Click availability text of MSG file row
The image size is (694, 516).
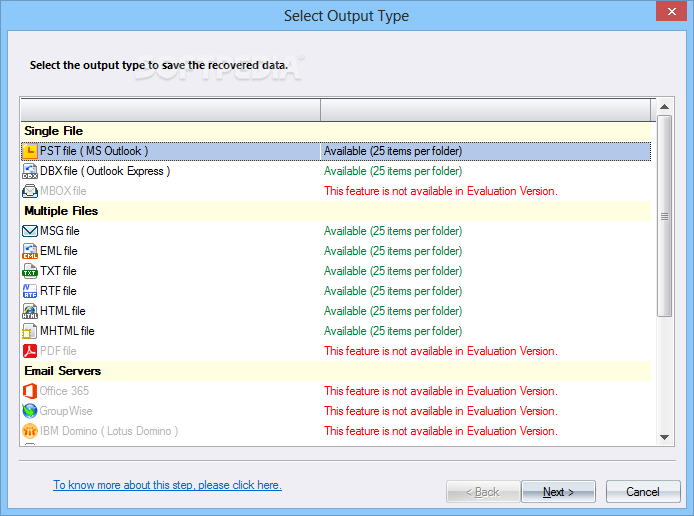393,231
